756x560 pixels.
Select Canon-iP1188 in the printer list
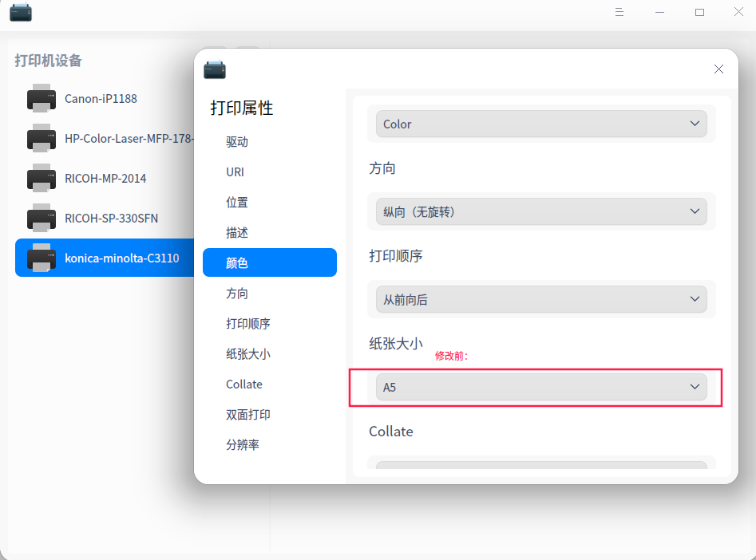coord(105,98)
